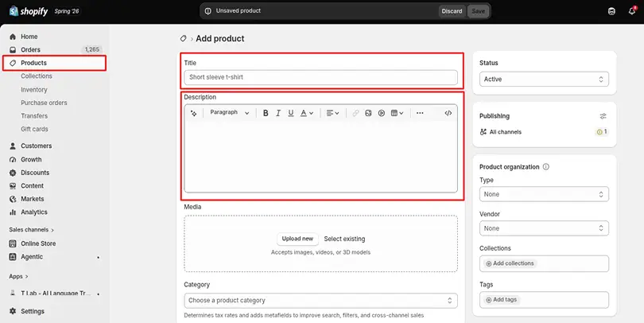Click the Product organization info icon

point(546,167)
